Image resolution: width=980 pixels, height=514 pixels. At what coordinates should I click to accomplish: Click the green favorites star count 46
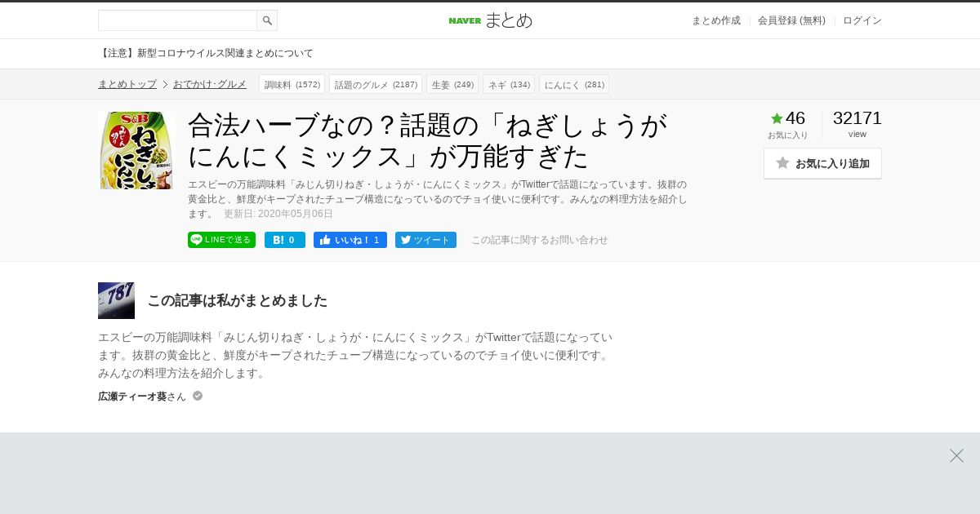pos(788,118)
